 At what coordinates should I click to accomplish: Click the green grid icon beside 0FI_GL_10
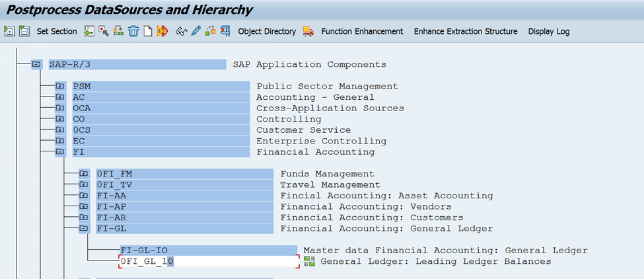[309, 262]
